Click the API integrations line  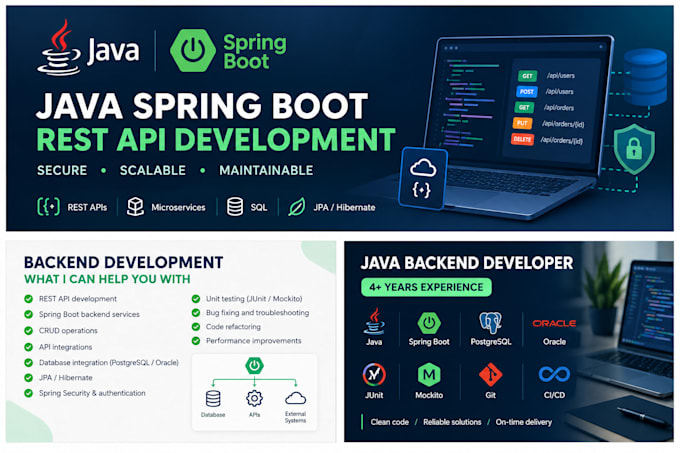coord(65,347)
